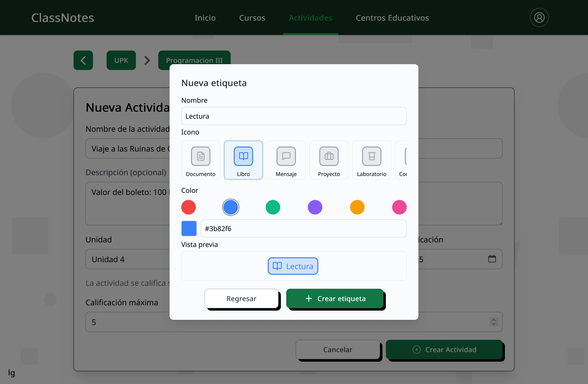Select the Documento icon for the tag

[201, 160]
